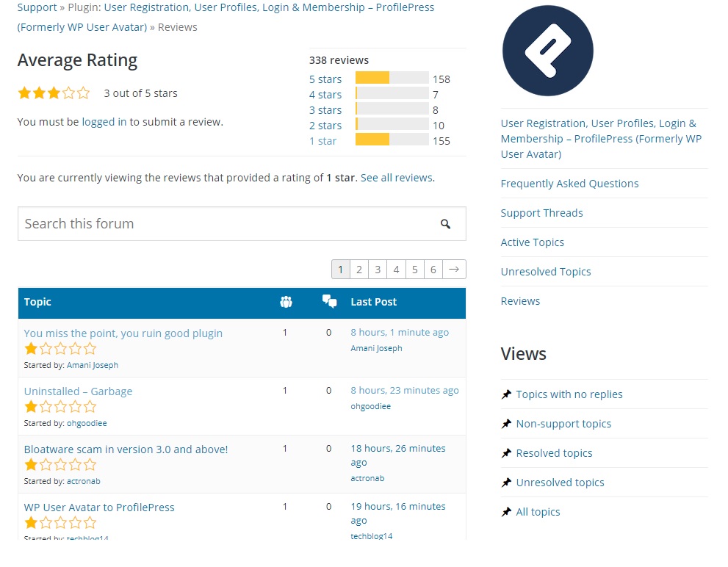The image size is (728, 567).
Task: Open Active Topics in sidebar
Action: click(x=532, y=242)
